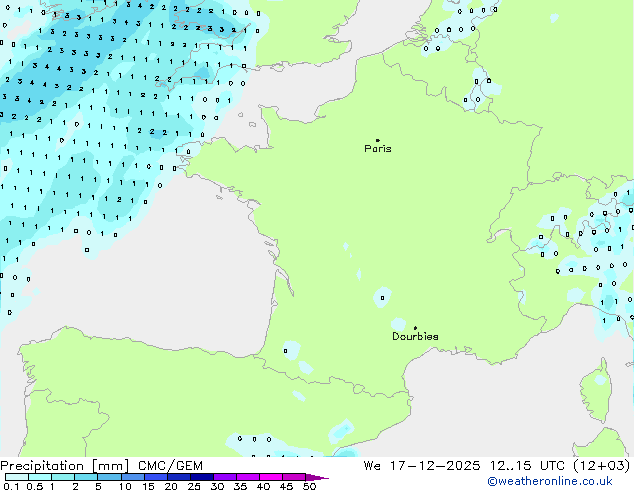The height and width of the screenshot is (490, 634).
Task: Pick the 0.5–1 mm legend color swatch
Action: (40, 477)
